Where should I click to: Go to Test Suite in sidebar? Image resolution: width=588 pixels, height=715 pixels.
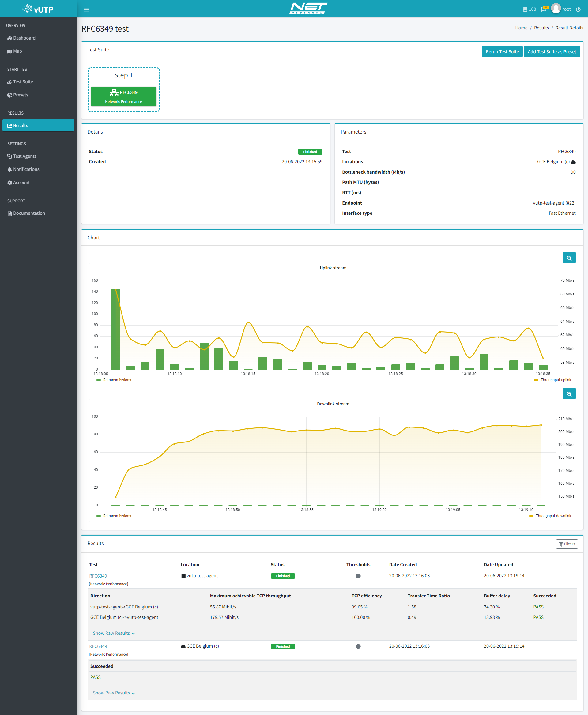click(x=38, y=82)
